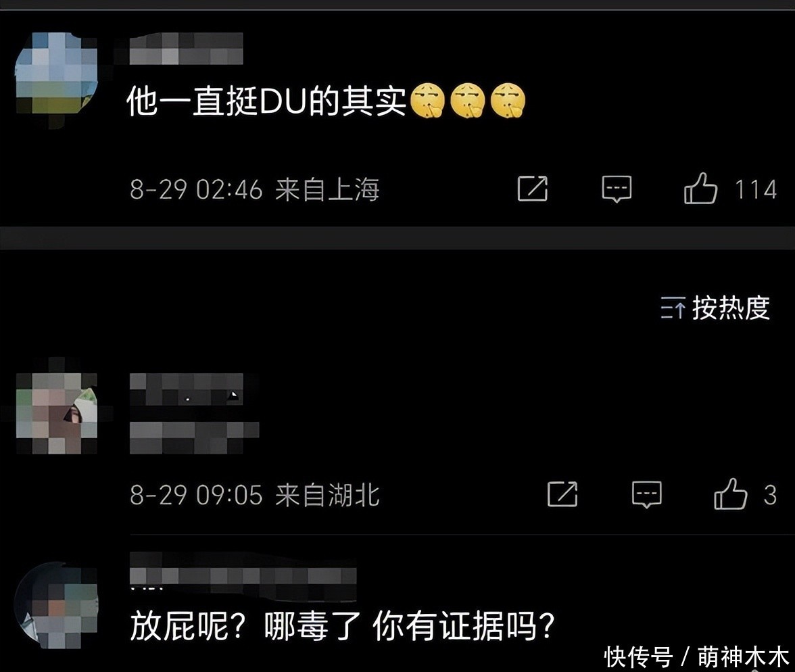Screen dimensions: 795x672
Task: Reply to the Hubei comment
Action: click(x=646, y=494)
